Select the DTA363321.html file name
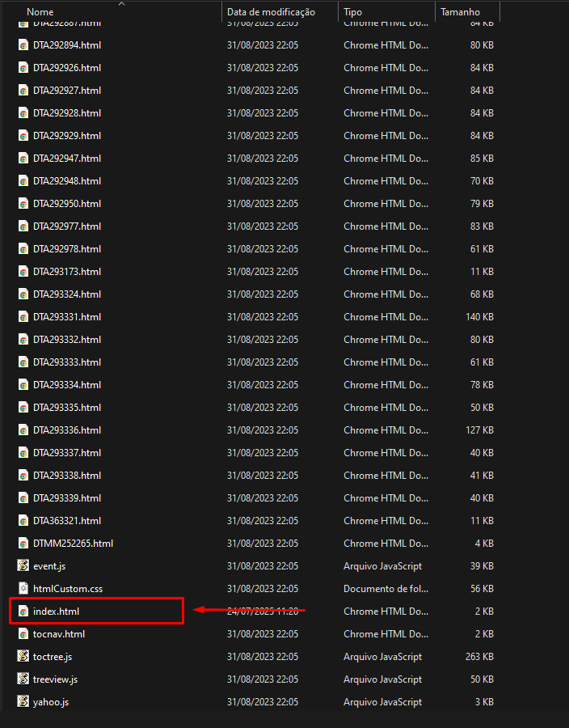 (x=67, y=521)
